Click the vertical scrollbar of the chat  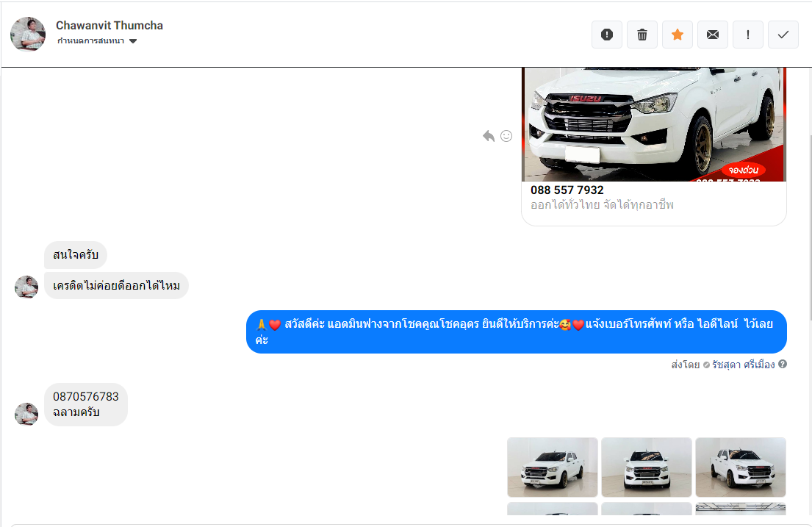pyautogui.click(x=808, y=221)
